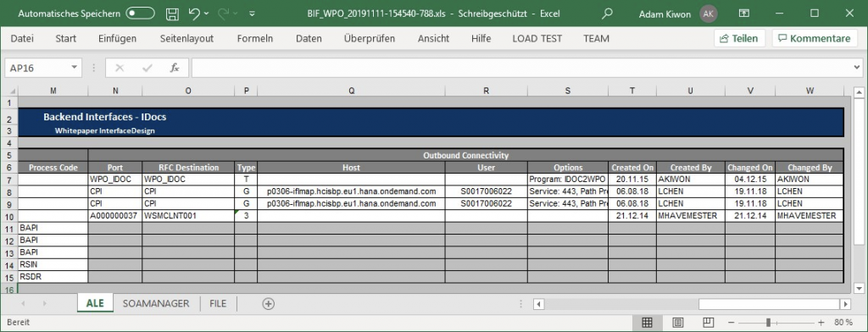This screenshot has height=332, width=868.
Task: Switch to the SOAMANAGER sheet tab
Action: [x=156, y=303]
